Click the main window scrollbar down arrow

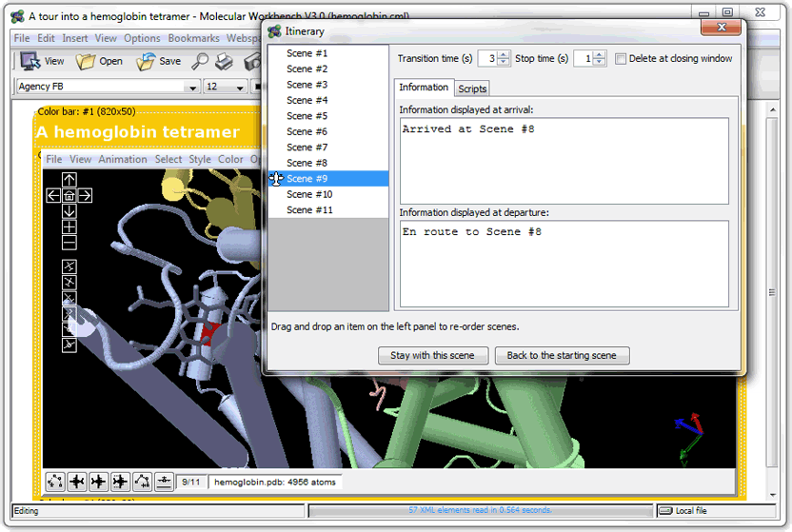click(x=772, y=495)
